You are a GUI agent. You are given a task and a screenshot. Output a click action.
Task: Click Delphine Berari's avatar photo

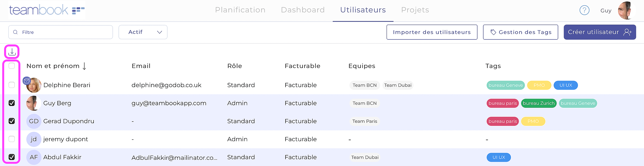34,85
